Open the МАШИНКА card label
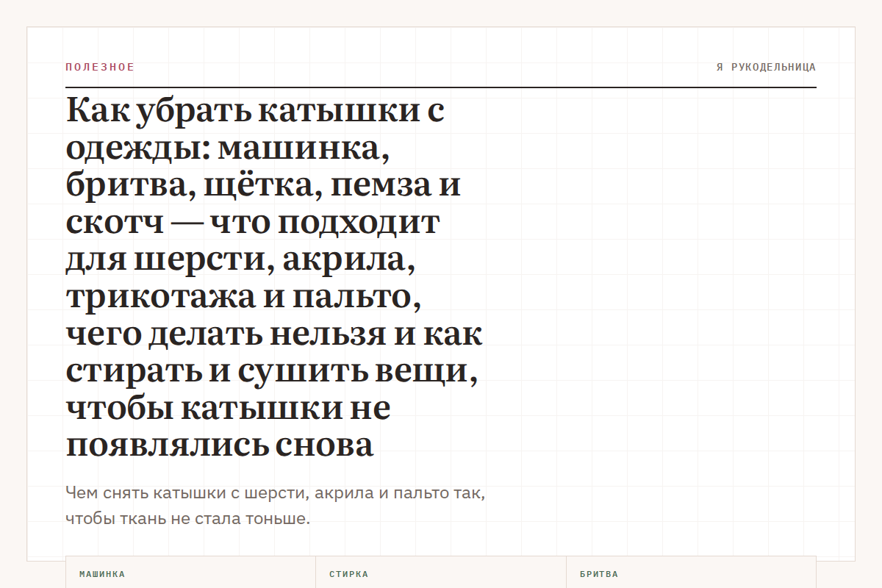 102,574
